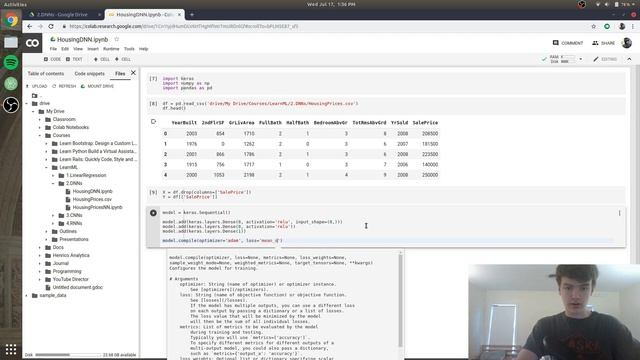Open the Insert menu
The width and height of the screenshot is (640, 360).
pos(93,49)
